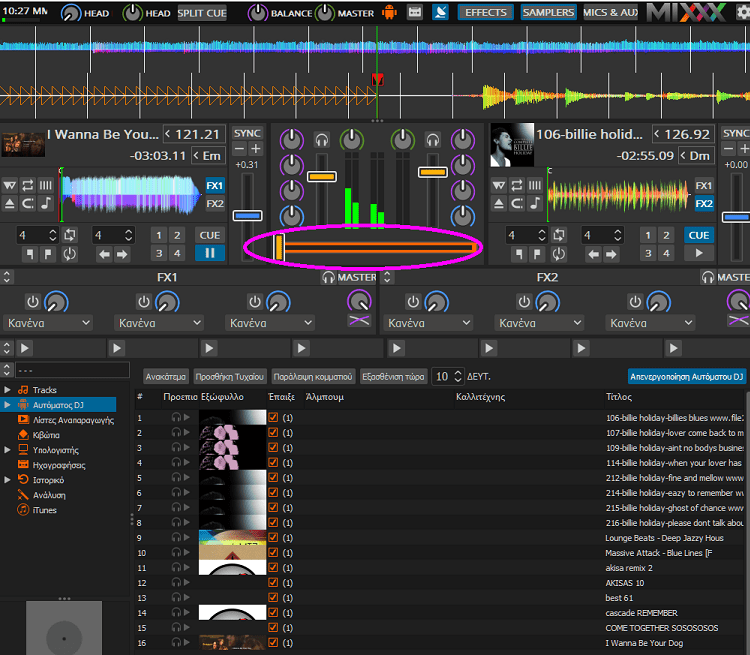Open the SAMPLERS section toggle

548,12
